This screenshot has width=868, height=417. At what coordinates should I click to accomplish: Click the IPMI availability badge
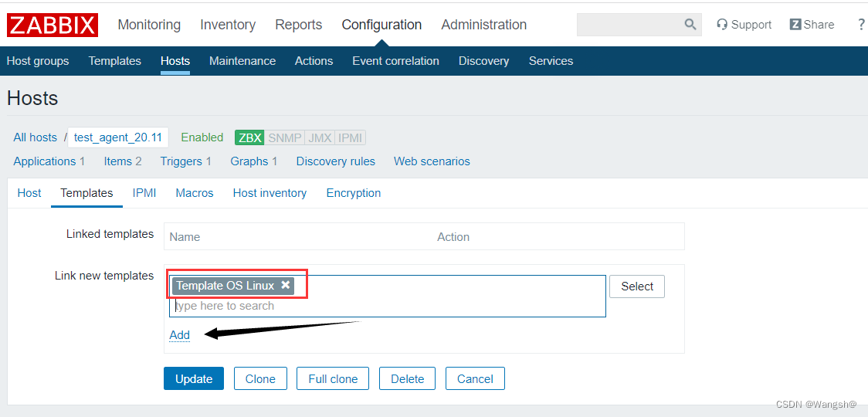[x=350, y=138]
